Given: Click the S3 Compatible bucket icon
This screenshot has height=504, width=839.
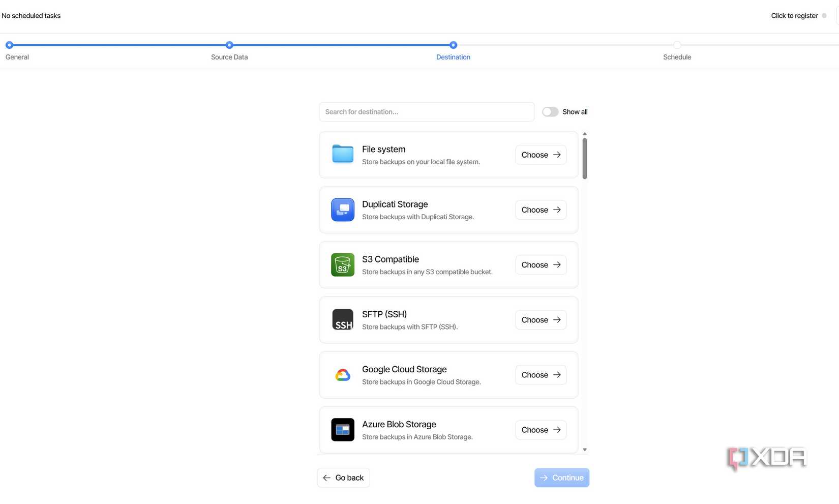Looking at the screenshot, I should click(343, 264).
